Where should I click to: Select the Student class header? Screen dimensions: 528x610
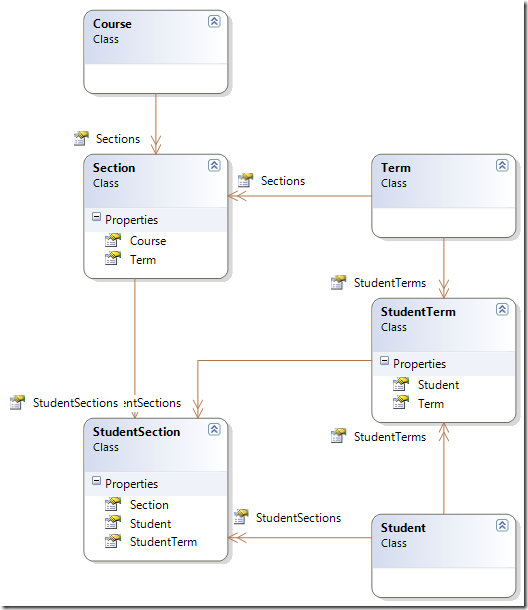click(x=444, y=541)
